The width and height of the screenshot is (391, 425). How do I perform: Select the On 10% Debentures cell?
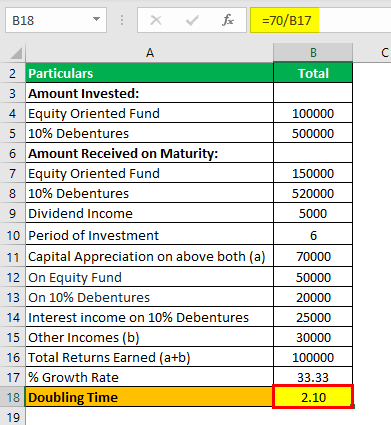[x=149, y=297]
